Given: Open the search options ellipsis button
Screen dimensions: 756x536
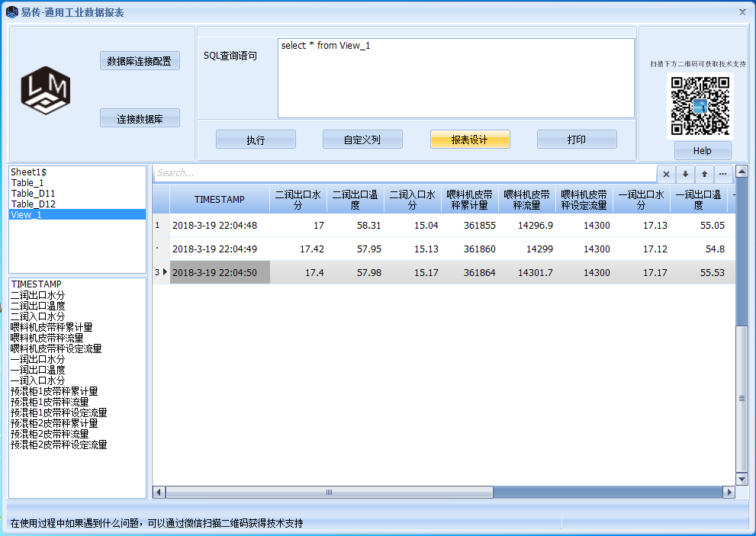Looking at the screenshot, I should (722, 174).
